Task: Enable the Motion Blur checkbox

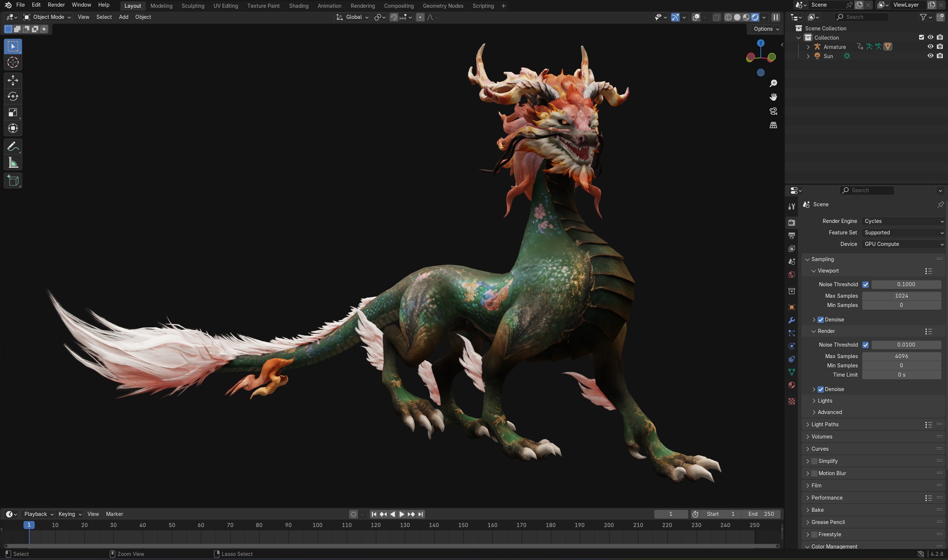Action: pos(814,473)
